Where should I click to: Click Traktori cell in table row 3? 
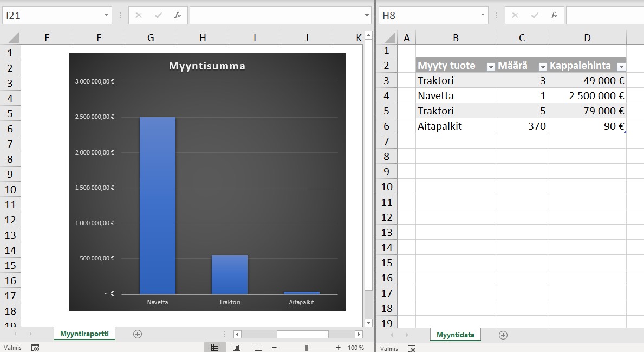456,81
